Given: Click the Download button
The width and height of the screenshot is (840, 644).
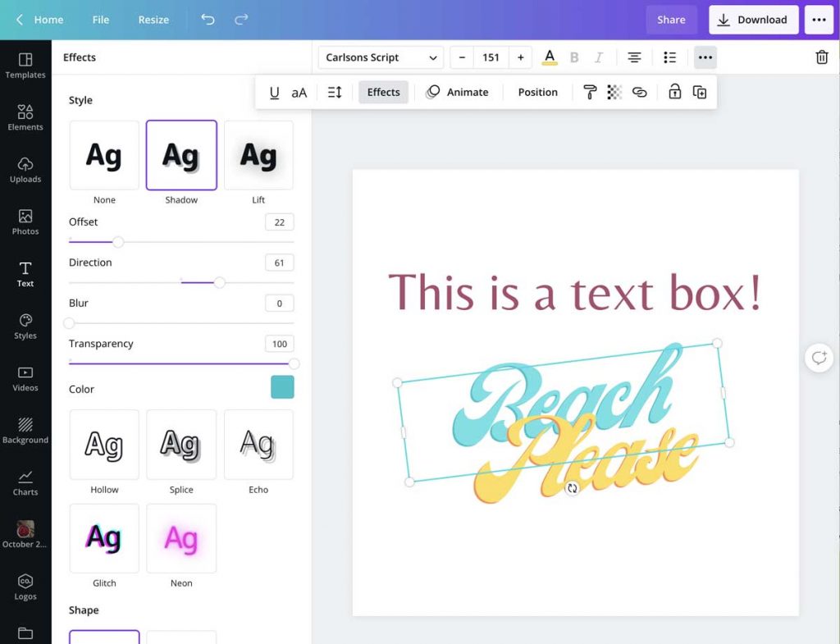Looking at the screenshot, I should (753, 19).
